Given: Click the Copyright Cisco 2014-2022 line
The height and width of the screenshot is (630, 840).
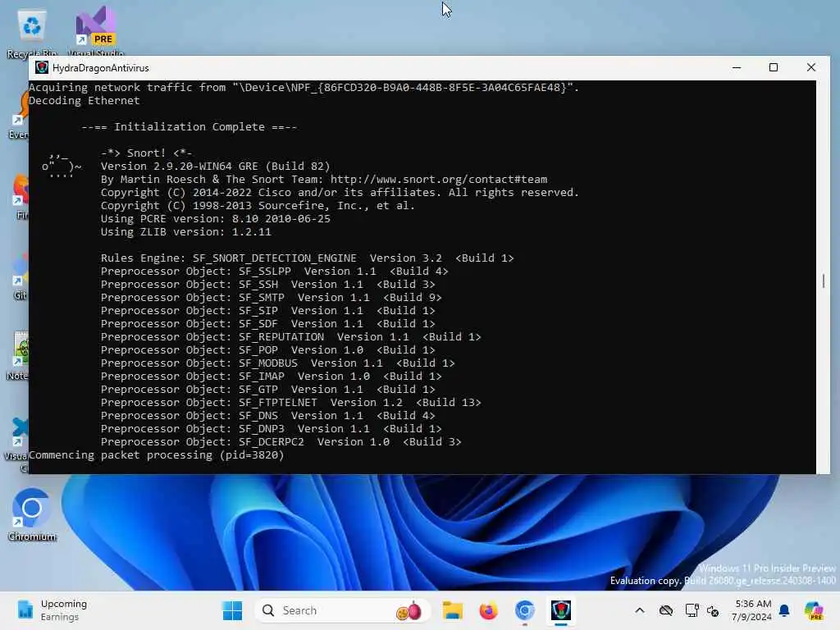Looking at the screenshot, I should click(340, 192).
